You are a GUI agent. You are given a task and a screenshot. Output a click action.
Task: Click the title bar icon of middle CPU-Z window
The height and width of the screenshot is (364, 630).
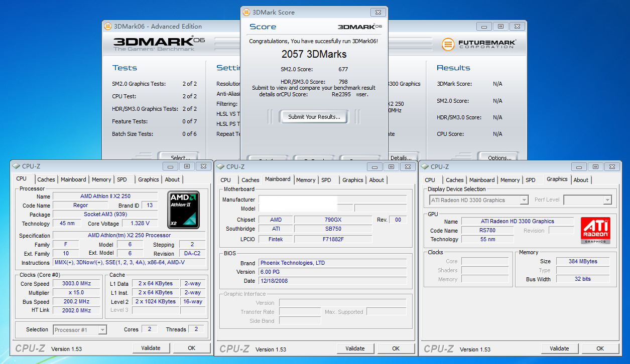pos(220,167)
